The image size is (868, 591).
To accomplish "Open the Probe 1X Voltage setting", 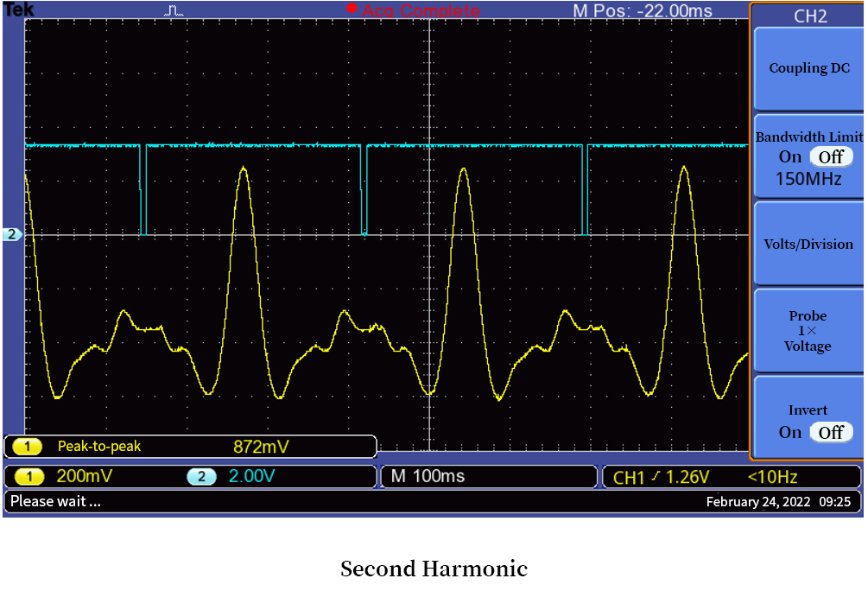I will pyautogui.click(x=808, y=331).
